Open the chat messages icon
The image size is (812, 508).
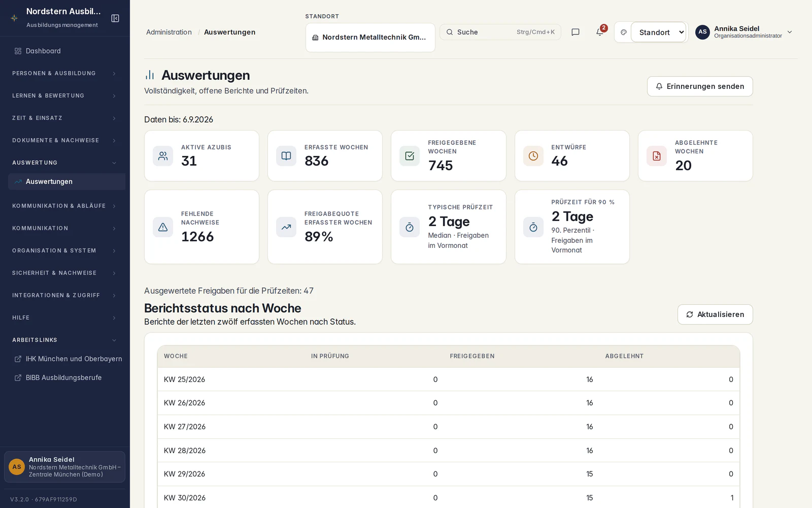(x=576, y=32)
